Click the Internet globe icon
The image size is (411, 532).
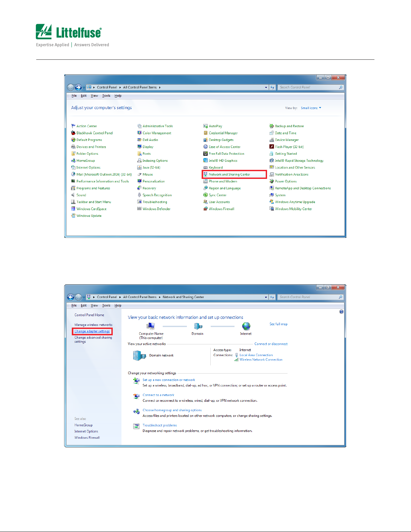[x=246, y=326]
